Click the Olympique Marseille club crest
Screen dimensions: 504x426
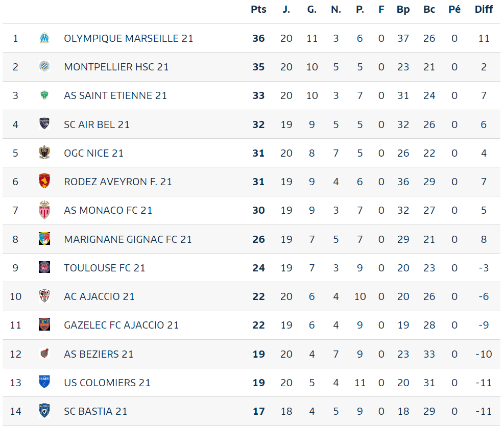pos(44,38)
